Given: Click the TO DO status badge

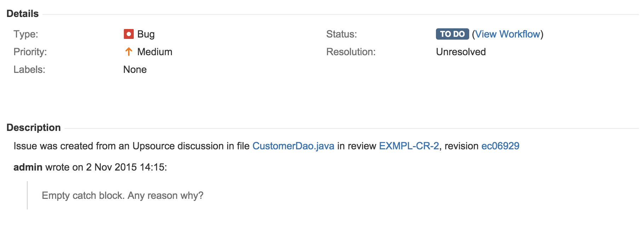Looking at the screenshot, I should (x=452, y=34).
